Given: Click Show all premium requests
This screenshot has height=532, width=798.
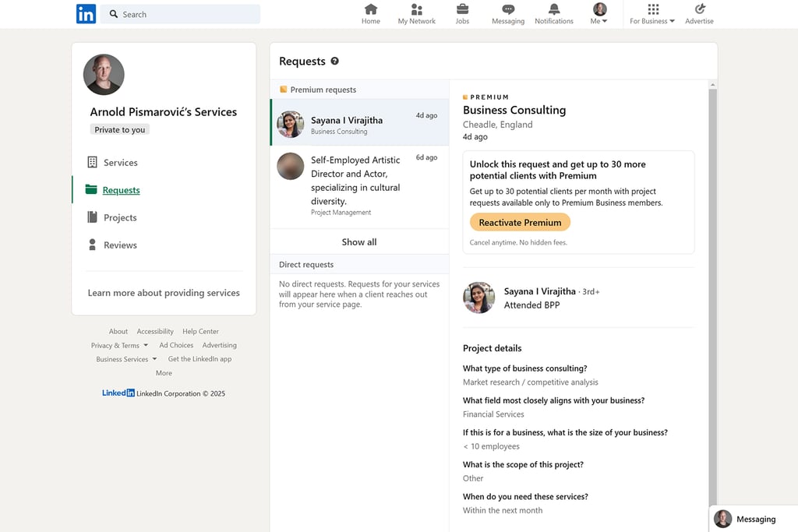Looking at the screenshot, I should pos(359,242).
